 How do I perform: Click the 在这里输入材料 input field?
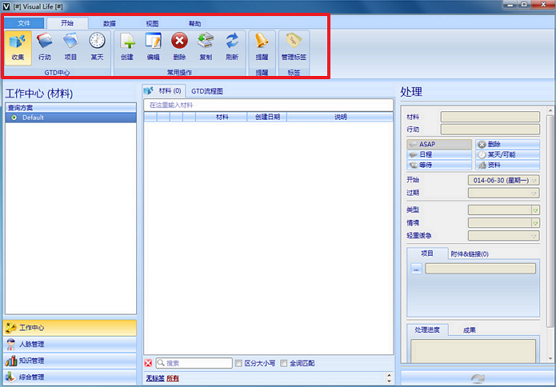click(x=268, y=105)
